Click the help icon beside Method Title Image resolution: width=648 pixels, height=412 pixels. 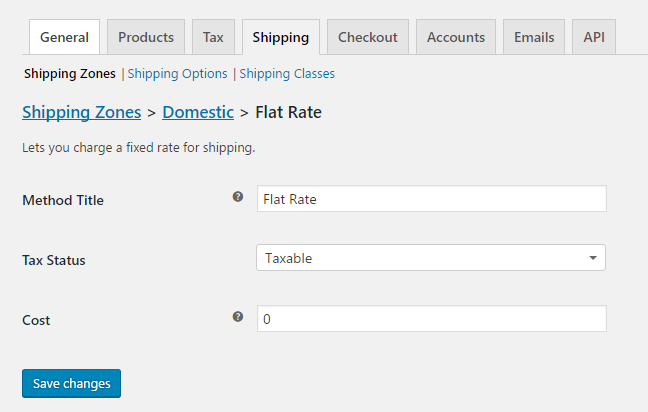(x=238, y=197)
